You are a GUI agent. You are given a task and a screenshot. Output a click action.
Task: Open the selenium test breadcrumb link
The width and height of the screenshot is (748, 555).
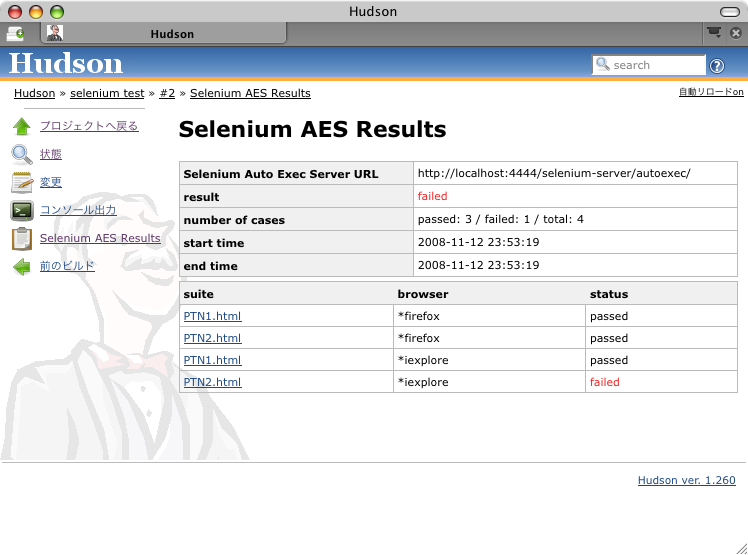click(x=107, y=93)
